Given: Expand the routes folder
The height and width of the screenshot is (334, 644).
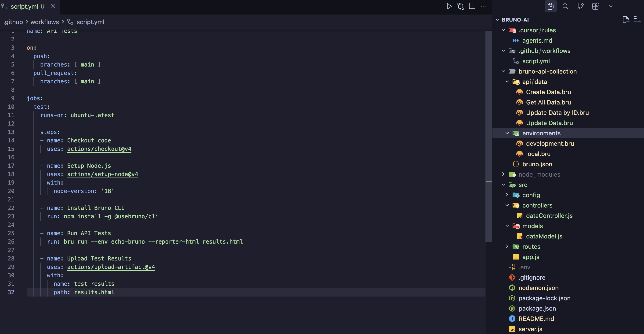Looking at the screenshot, I should [x=507, y=246].
